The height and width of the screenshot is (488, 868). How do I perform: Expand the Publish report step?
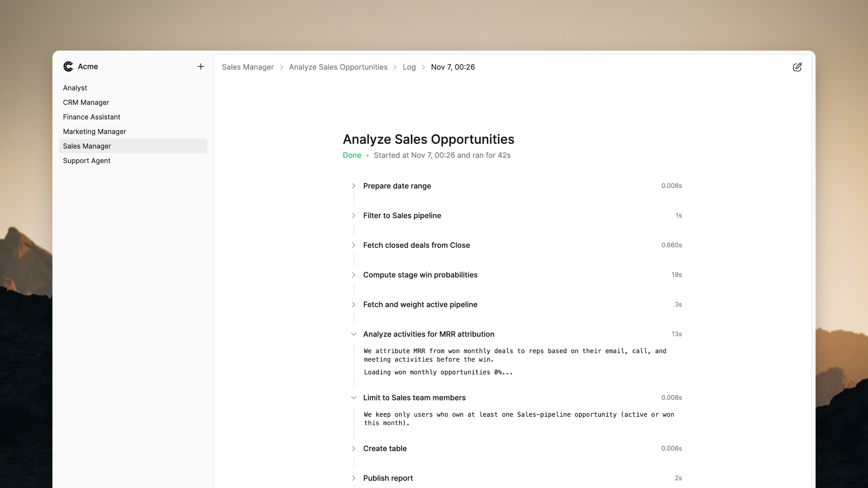point(353,478)
